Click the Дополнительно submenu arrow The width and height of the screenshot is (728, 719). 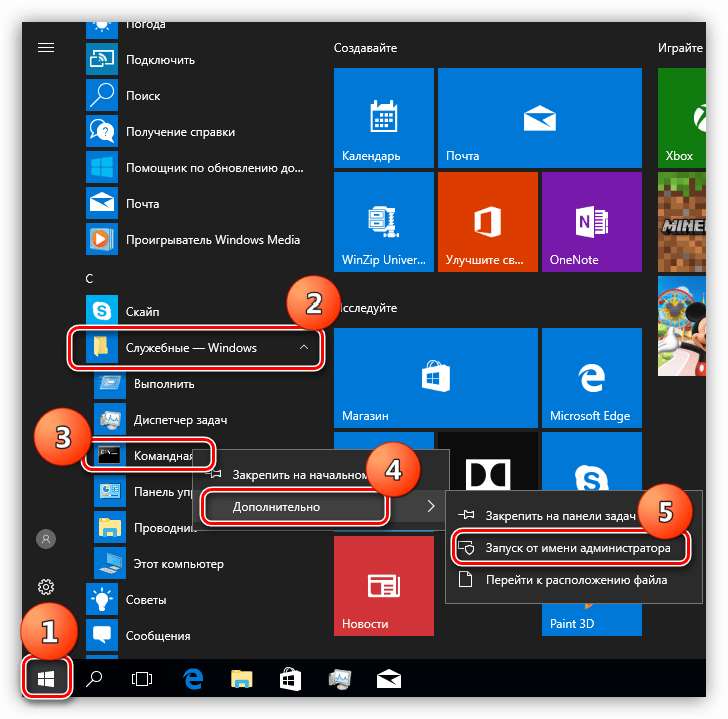click(431, 506)
